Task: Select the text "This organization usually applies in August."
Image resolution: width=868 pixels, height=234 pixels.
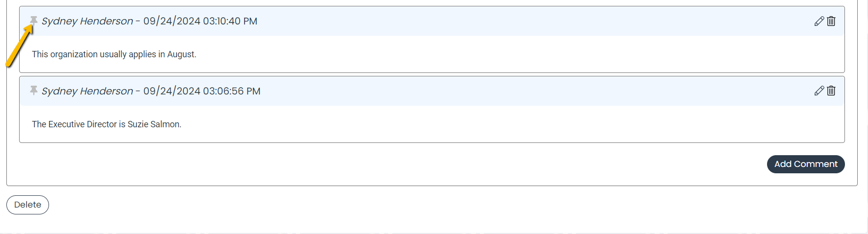Action: pos(114,54)
